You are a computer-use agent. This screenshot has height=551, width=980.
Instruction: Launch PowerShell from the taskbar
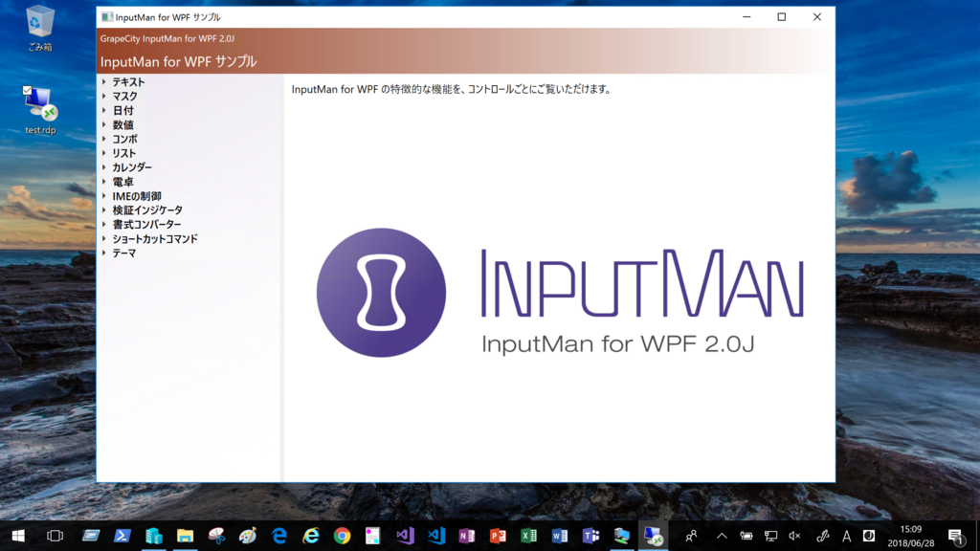[x=122, y=536]
